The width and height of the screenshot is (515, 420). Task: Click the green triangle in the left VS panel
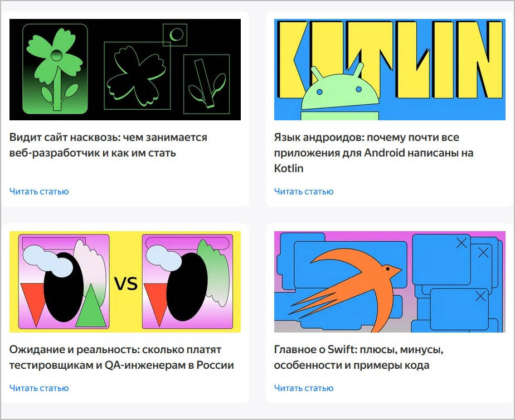click(x=91, y=306)
